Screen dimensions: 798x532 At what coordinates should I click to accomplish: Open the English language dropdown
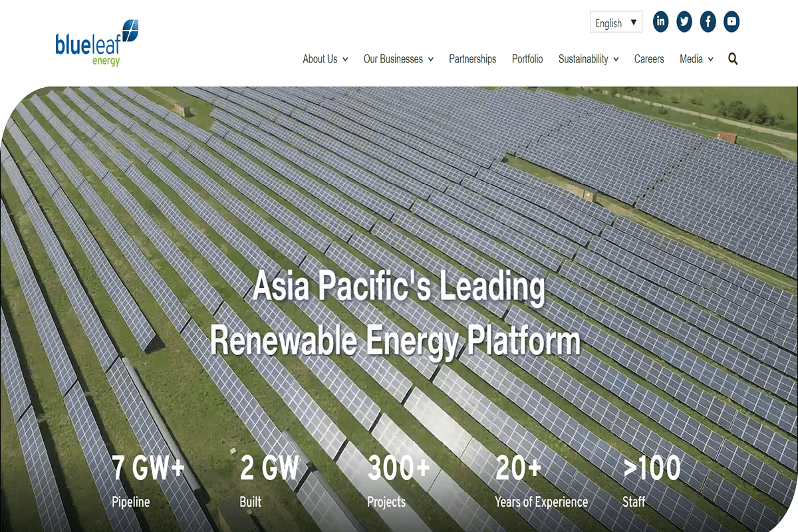pyautogui.click(x=616, y=23)
